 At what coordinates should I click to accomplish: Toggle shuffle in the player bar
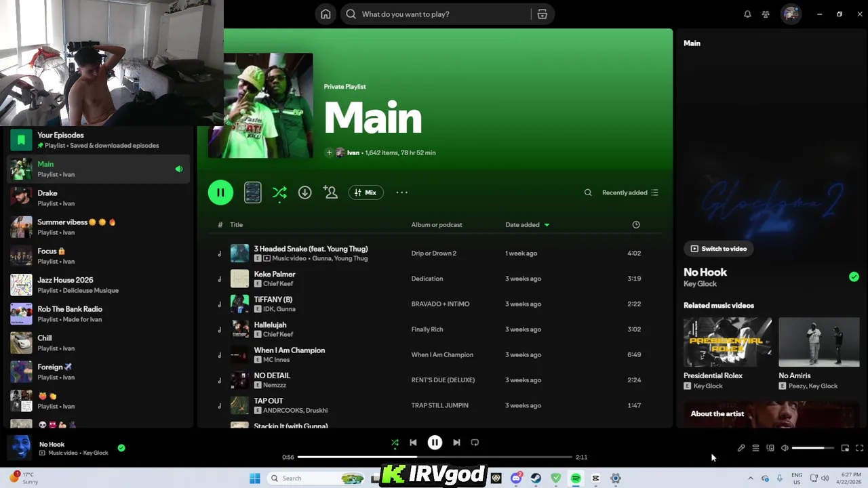click(395, 443)
